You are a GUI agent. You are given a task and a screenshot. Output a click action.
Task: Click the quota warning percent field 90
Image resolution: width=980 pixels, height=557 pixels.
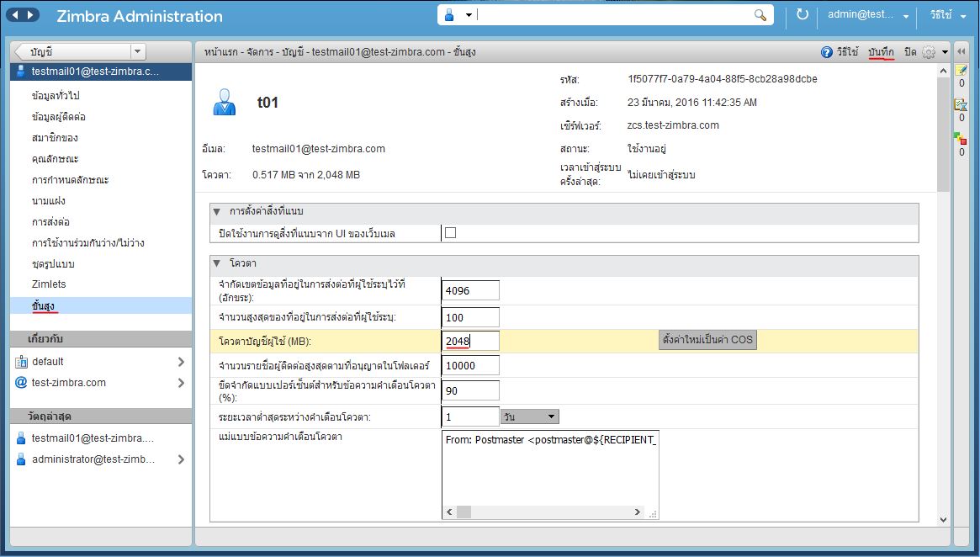pos(470,390)
